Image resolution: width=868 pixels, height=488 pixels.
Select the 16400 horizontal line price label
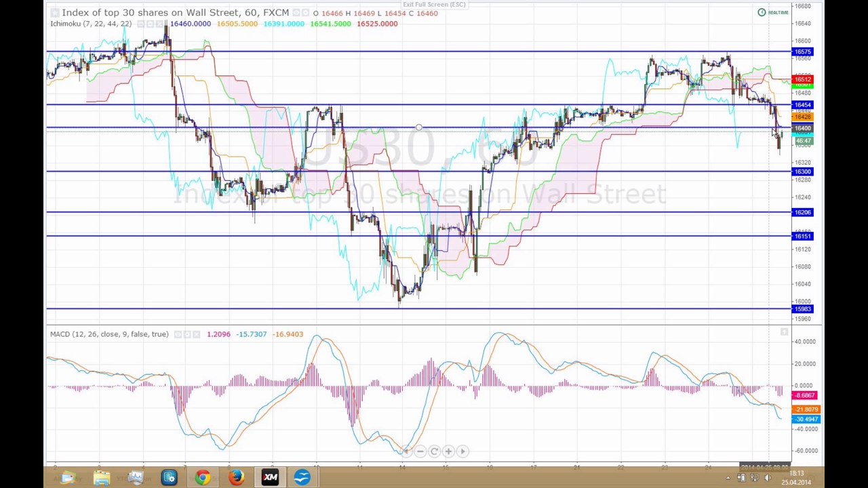[802, 128]
